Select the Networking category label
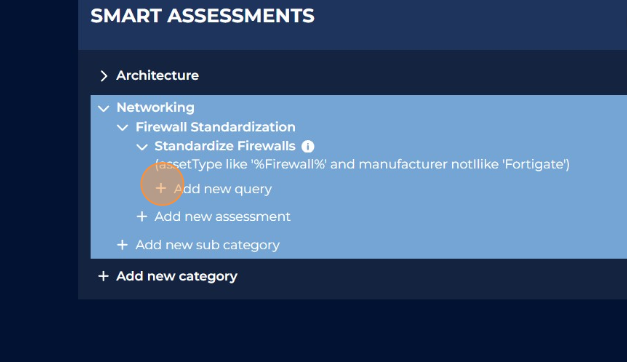The width and height of the screenshot is (627, 362). [156, 107]
